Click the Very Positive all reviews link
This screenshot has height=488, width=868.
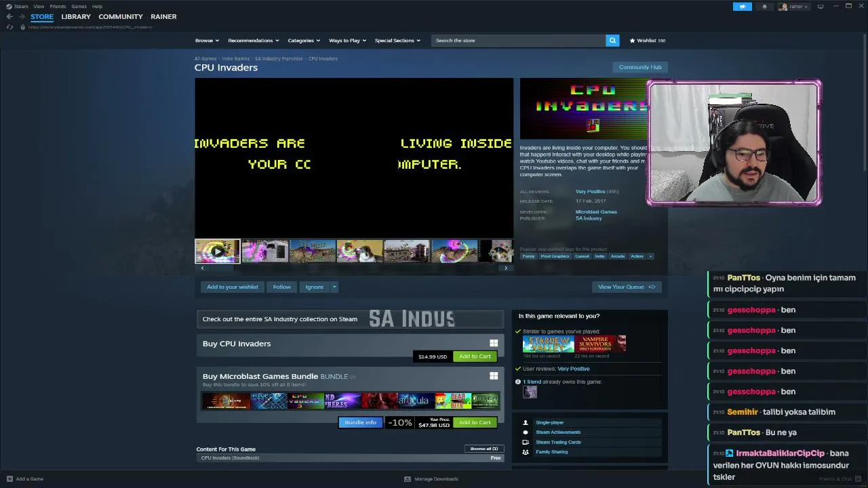pos(591,192)
